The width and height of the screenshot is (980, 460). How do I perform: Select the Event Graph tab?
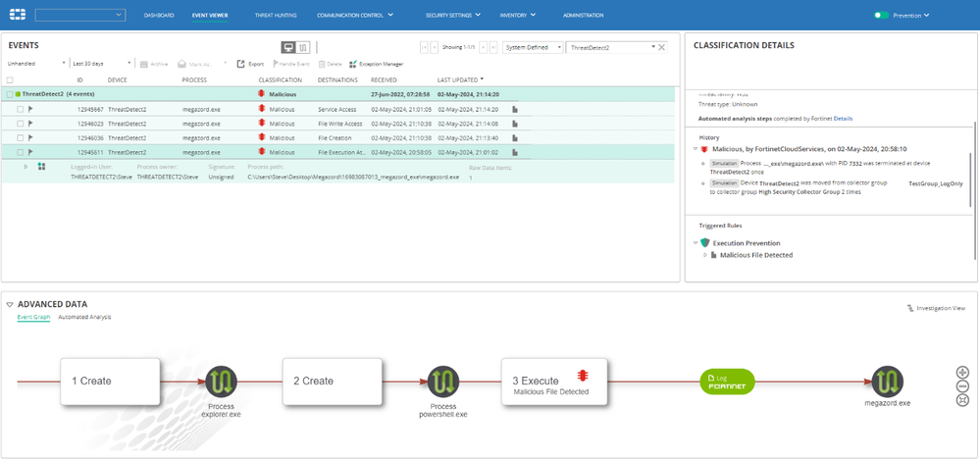point(33,318)
